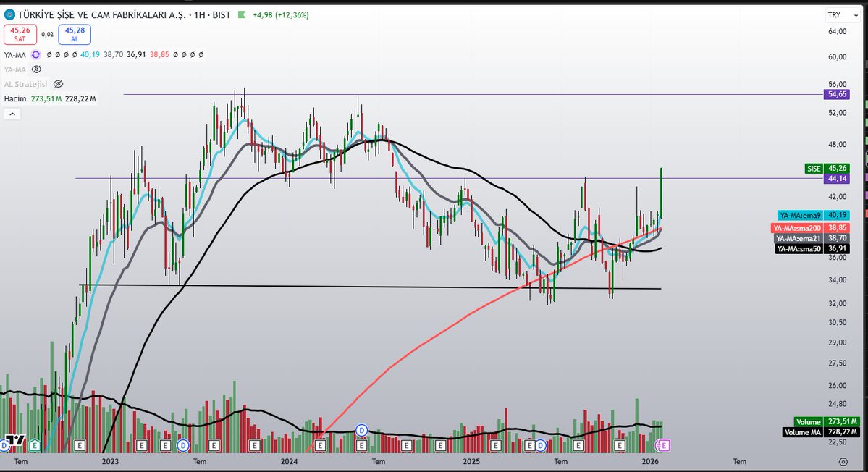Show the AL Stratejisi indicator via eye icon
The image size is (868, 472).
pyautogui.click(x=58, y=84)
